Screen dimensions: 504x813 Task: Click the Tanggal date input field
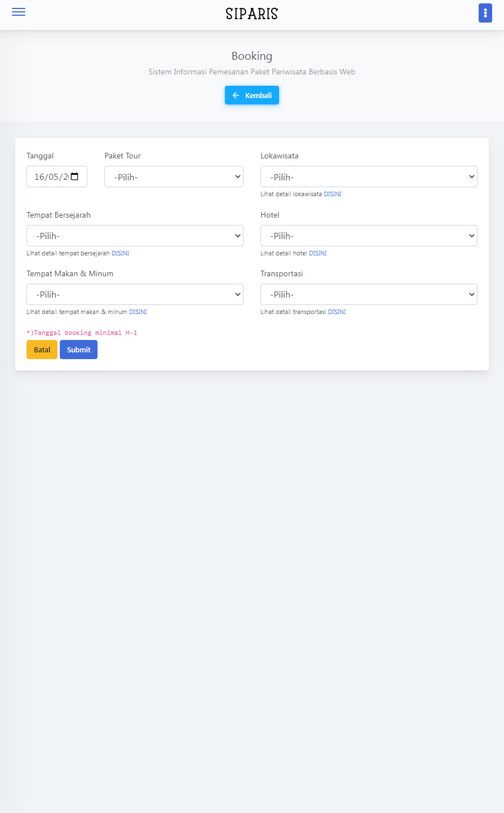pos(50,177)
